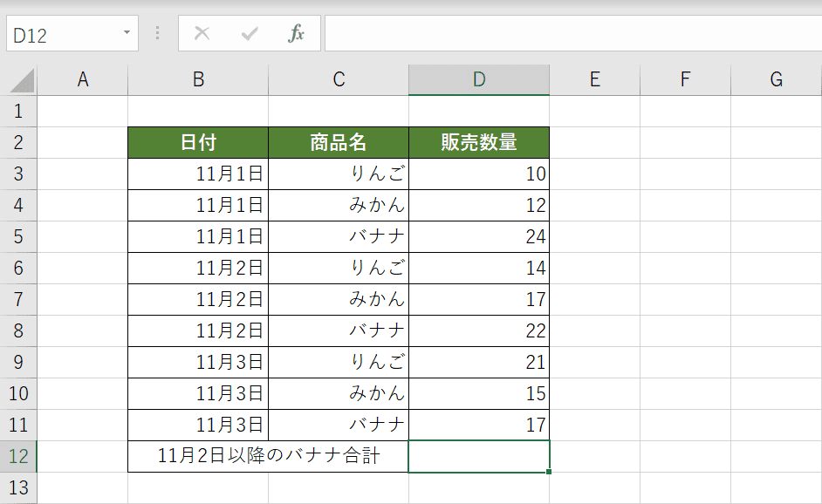Select row 6 header
Viewport: 822px width, 504px height.
(x=18, y=269)
